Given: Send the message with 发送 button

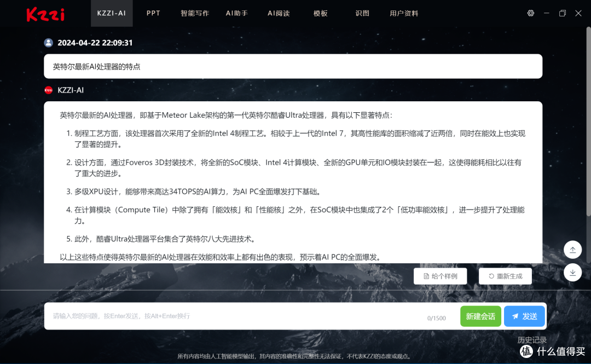Looking at the screenshot, I should (524, 316).
